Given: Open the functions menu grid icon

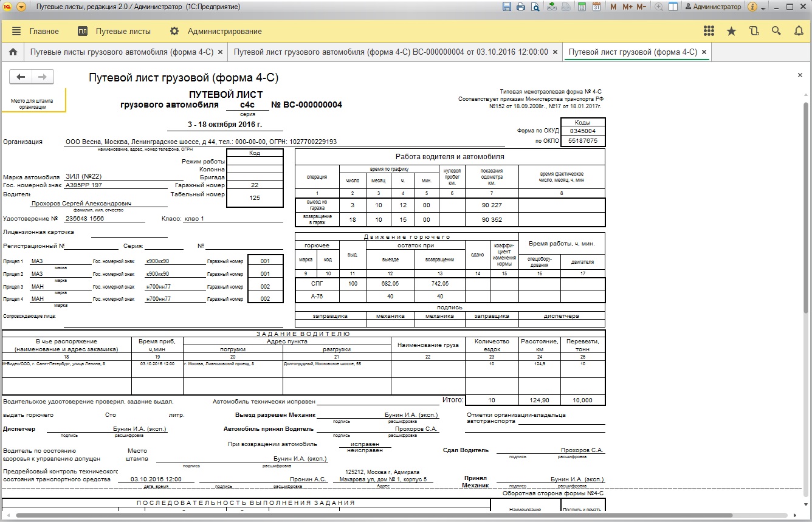Looking at the screenshot, I should (709, 31).
